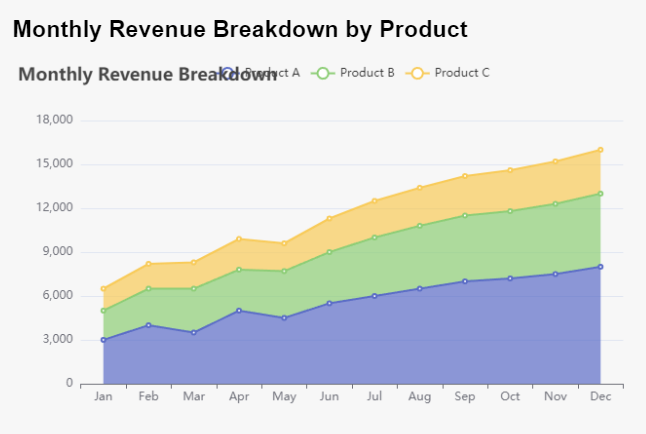
Task: Select Product A data point for Jan
Action: pos(103,340)
